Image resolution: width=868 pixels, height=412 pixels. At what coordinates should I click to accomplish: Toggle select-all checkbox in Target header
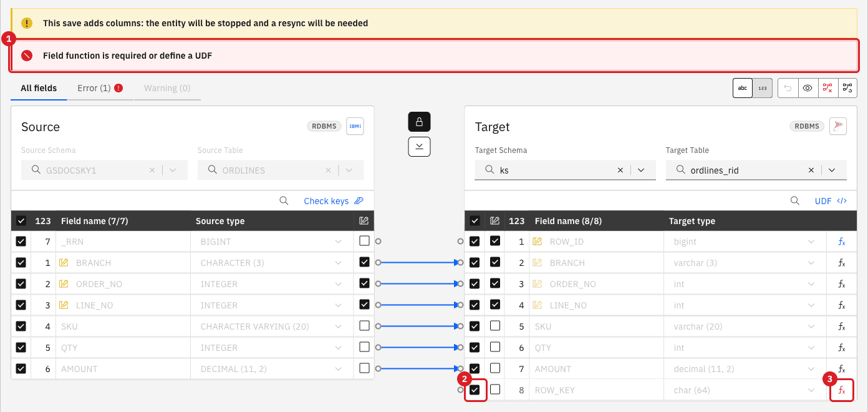[475, 220]
